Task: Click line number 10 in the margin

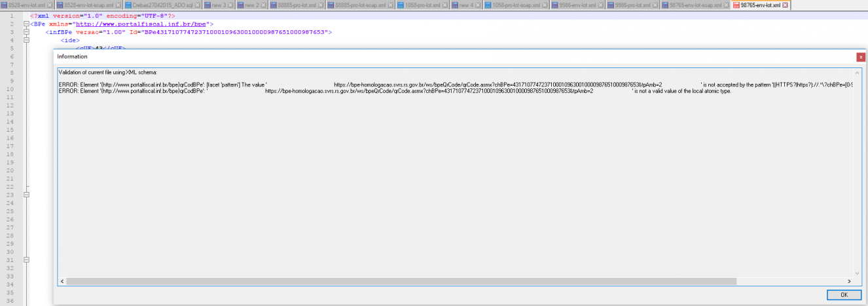Action: coord(10,88)
